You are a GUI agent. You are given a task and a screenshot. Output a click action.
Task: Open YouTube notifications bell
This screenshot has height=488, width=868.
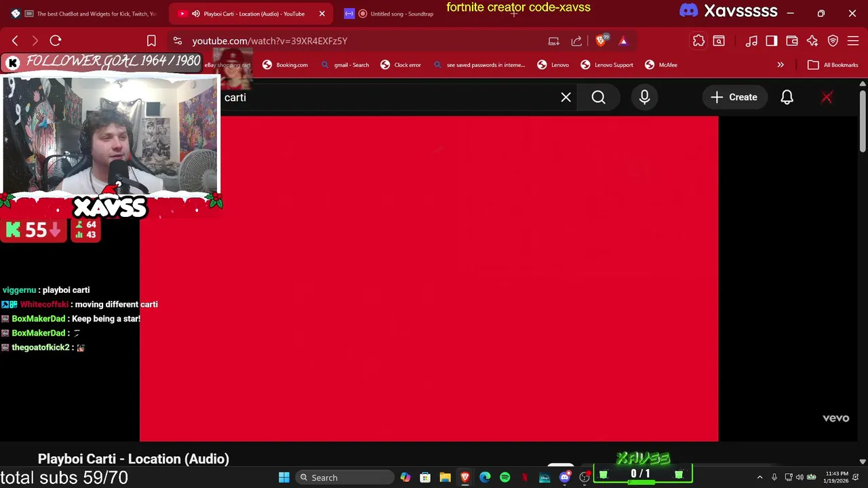coord(787,98)
